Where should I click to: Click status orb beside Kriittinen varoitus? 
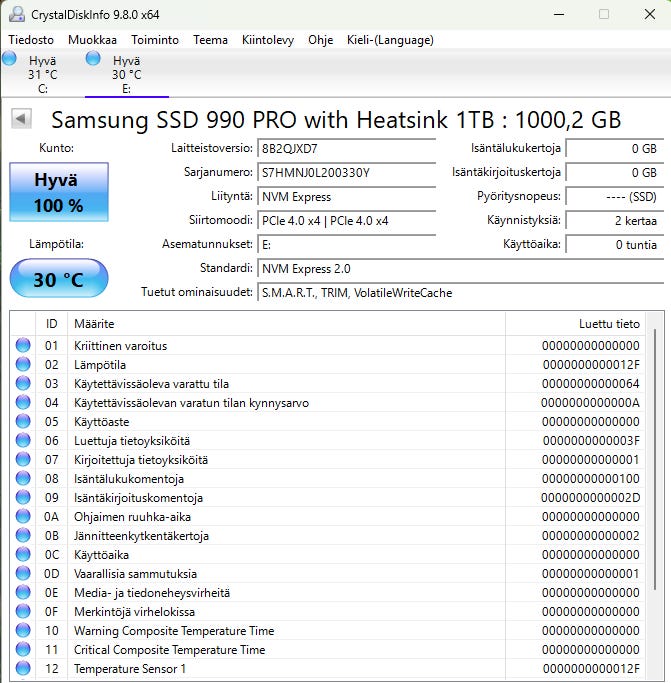pyautogui.click(x=23, y=346)
